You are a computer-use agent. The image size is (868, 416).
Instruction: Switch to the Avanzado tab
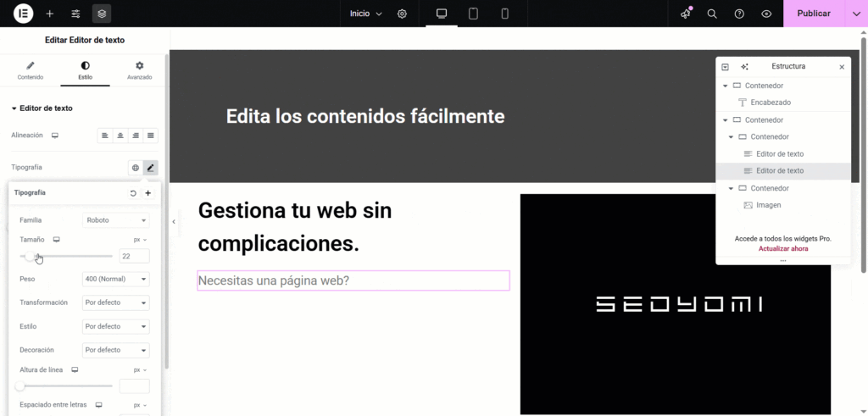(139, 70)
